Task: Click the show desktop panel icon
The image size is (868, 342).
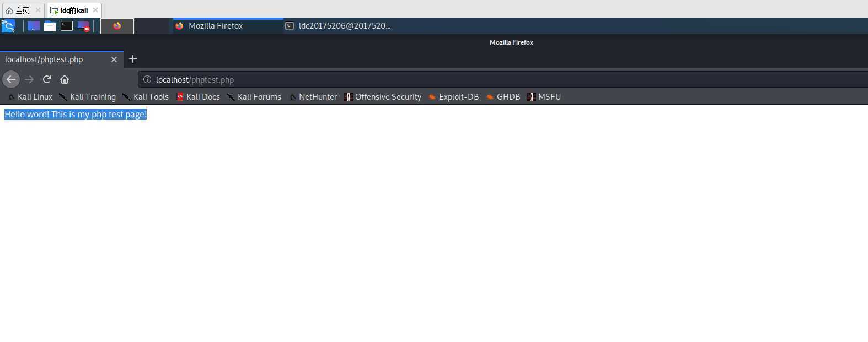Action: pyautogui.click(x=34, y=26)
